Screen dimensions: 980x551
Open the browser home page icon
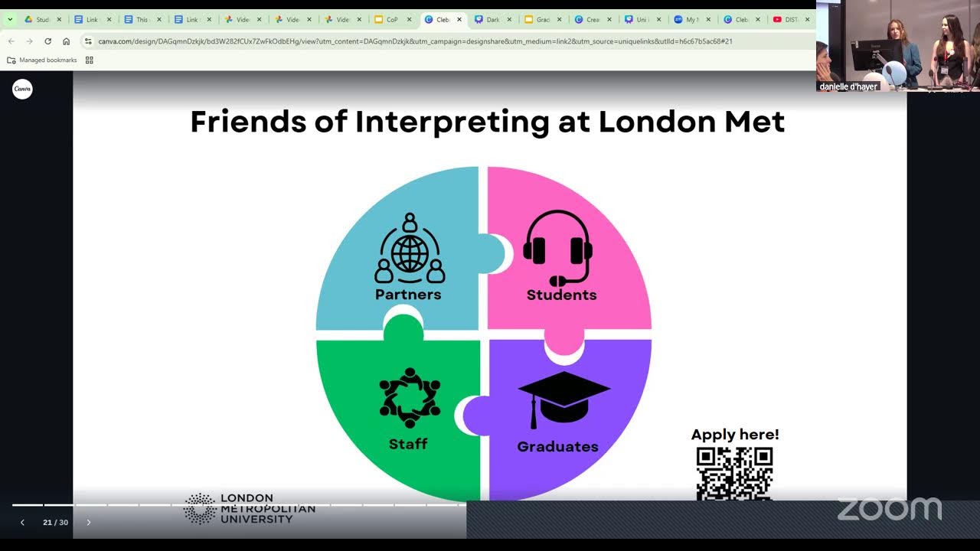(67, 41)
